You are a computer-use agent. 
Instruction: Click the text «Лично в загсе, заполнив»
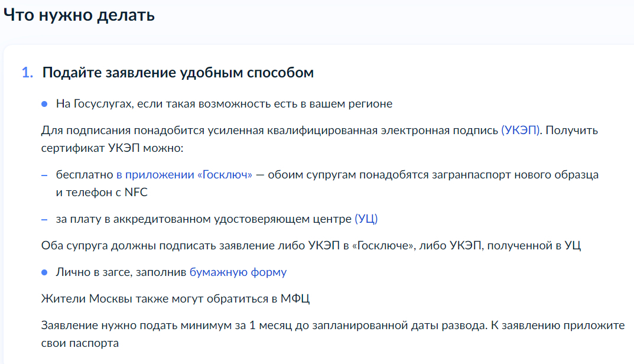coord(121,272)
